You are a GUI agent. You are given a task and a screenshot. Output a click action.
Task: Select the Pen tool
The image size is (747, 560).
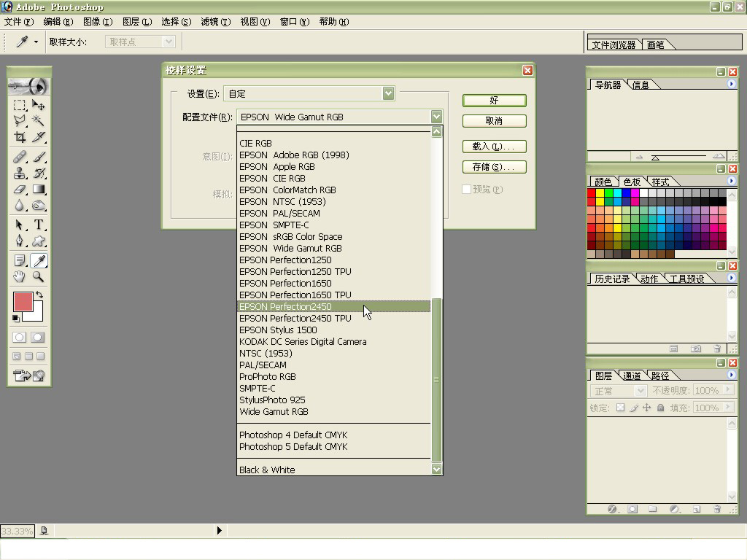(x=20, y=241)
